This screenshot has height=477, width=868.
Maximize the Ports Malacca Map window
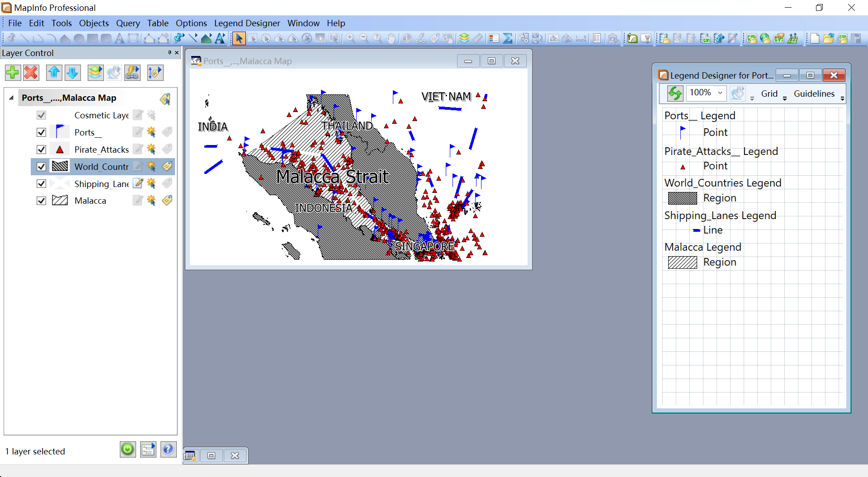(491, 61)
